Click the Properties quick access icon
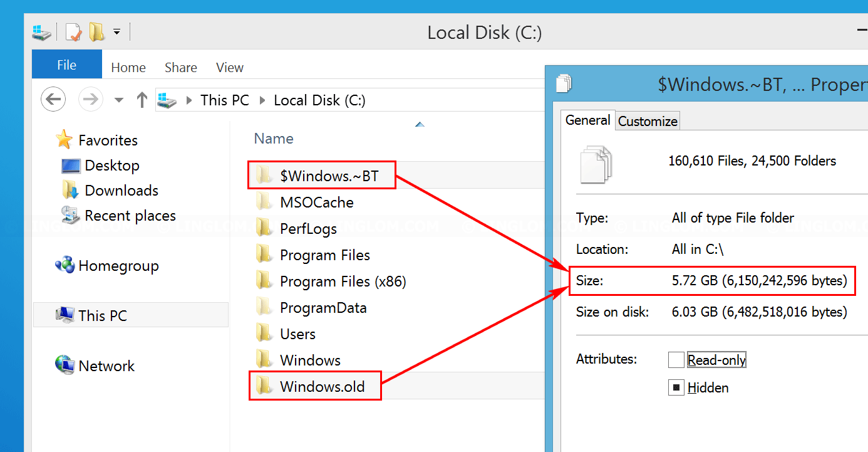868x452 pixels. click(73, 32)
